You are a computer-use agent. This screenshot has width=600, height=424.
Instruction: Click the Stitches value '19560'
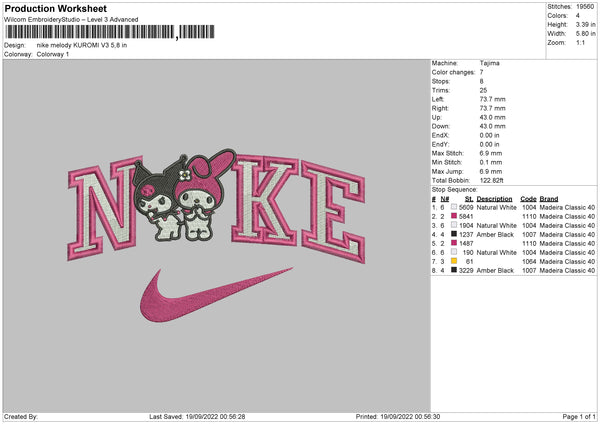pyautogui.click(x=585, y=7)
